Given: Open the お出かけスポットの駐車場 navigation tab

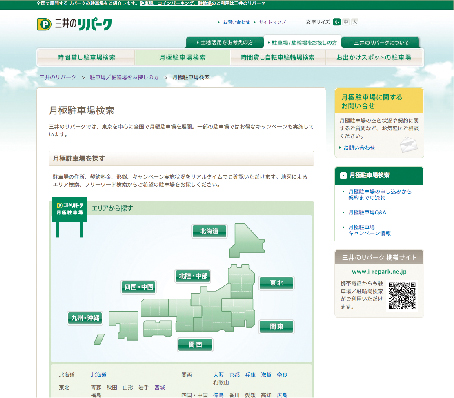Looking at the screenshot, I should tap(374, 57).
